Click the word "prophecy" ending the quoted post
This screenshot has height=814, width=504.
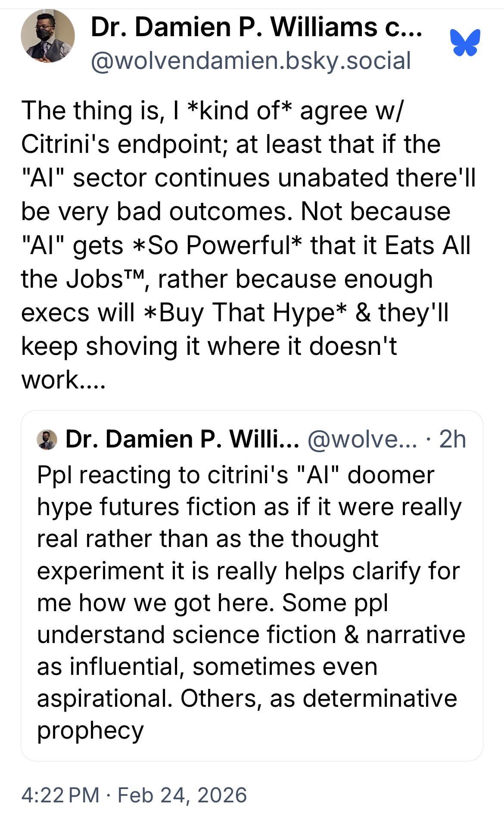(90, 731)
